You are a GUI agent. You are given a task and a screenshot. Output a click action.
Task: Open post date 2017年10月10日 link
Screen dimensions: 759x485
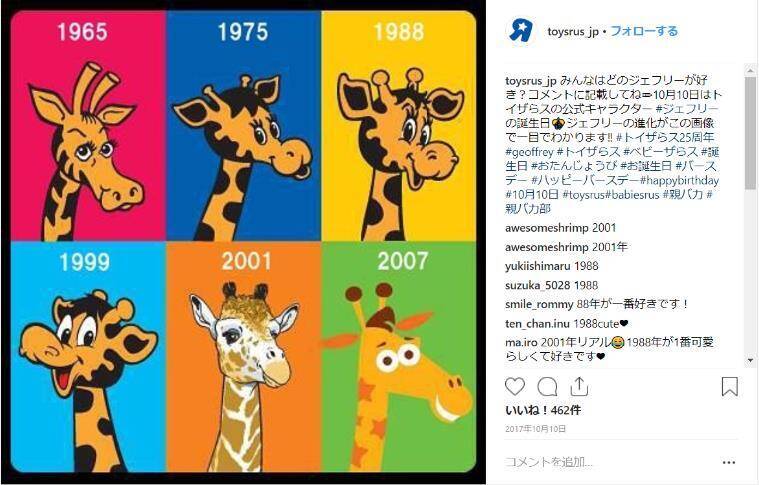[x=535, y=429]
